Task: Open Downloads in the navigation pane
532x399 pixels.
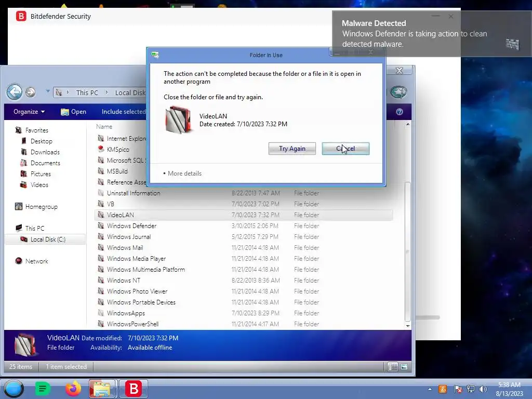Action: [45, 152]
